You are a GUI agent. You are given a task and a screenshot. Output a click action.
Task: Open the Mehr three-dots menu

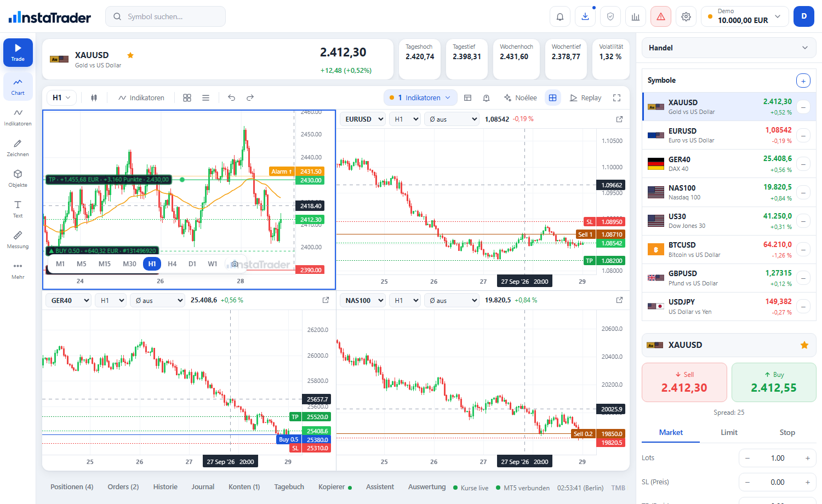[18, 270]
